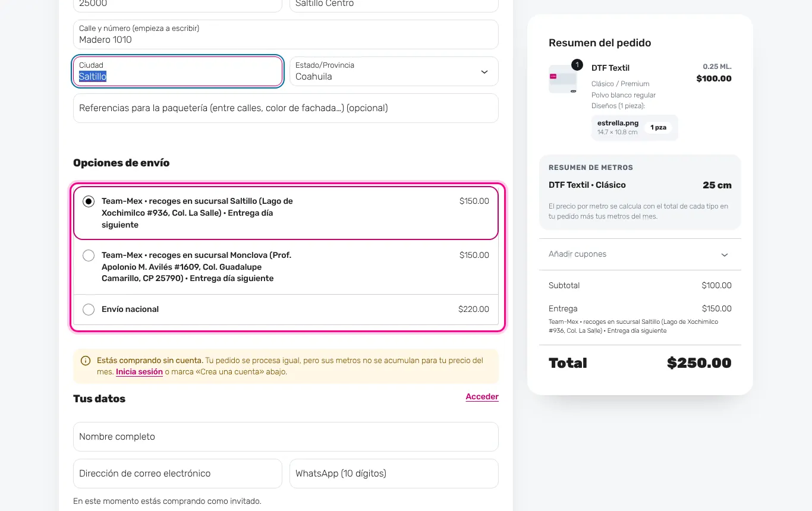The height and width of the screenshot is (511, 812).
Task: Select Team-Mex Saltillo pickup radio option
Action: [89, 201]
